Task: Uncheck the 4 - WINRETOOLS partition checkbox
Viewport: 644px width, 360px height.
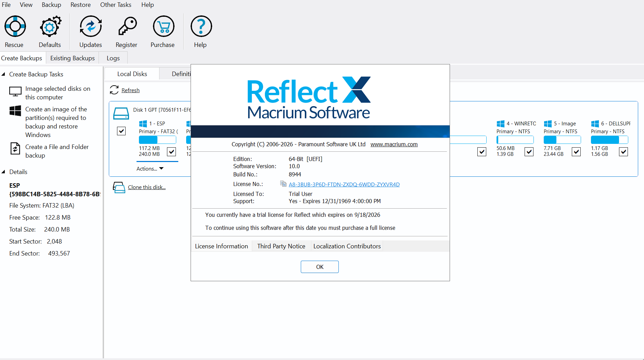Action: (x=529, y=152)
